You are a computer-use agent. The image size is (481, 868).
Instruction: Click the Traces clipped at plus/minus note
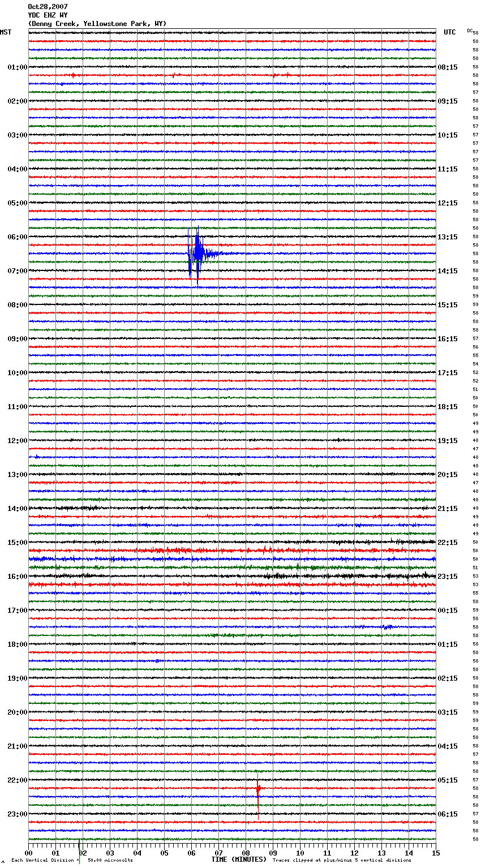click(342, 861)
